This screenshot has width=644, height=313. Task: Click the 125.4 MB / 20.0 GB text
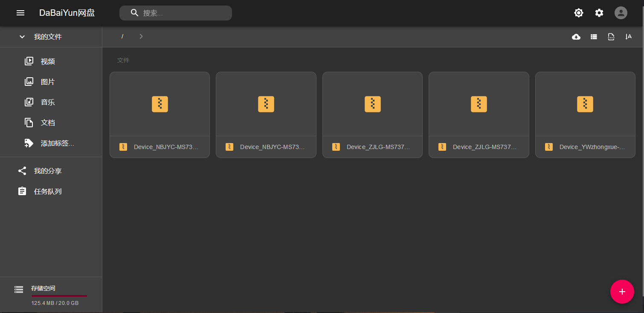pos(55,303)
